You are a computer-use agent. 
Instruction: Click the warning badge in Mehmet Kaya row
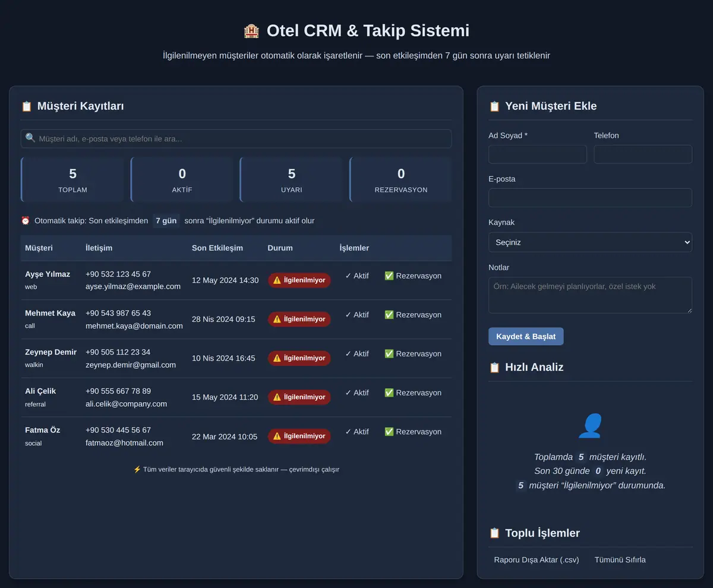click(x=299, y=320)
